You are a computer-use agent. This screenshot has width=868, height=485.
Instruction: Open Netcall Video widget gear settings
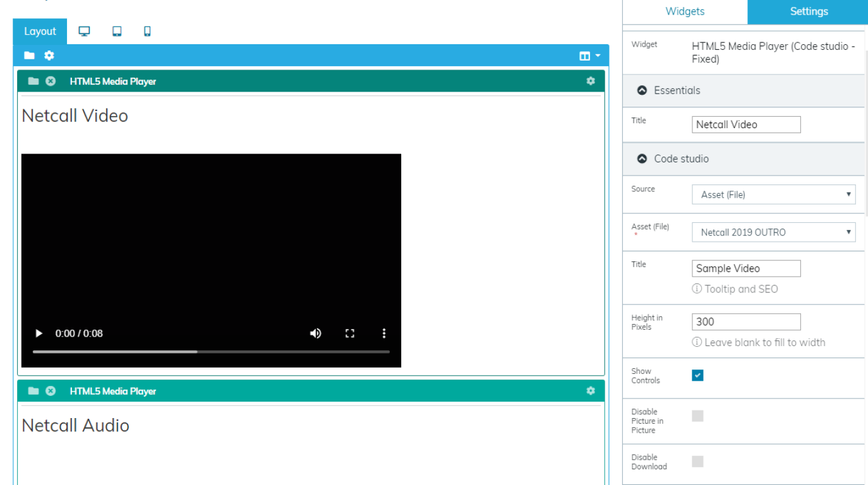coord(591,81)
